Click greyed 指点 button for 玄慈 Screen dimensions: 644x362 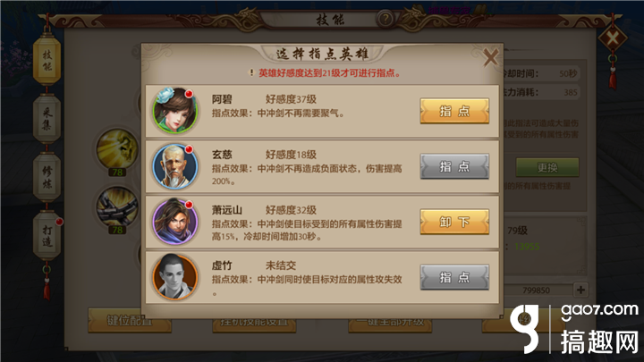(454, 166)
